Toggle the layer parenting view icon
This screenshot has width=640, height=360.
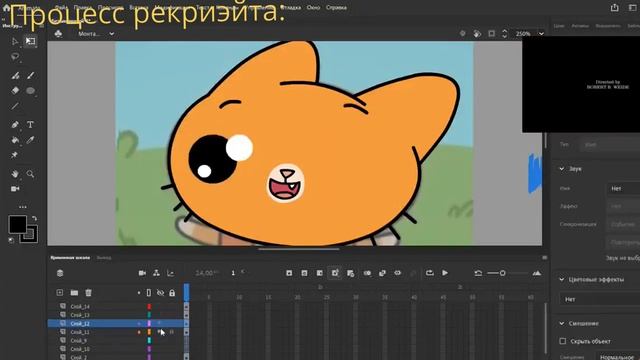[156, 273]
